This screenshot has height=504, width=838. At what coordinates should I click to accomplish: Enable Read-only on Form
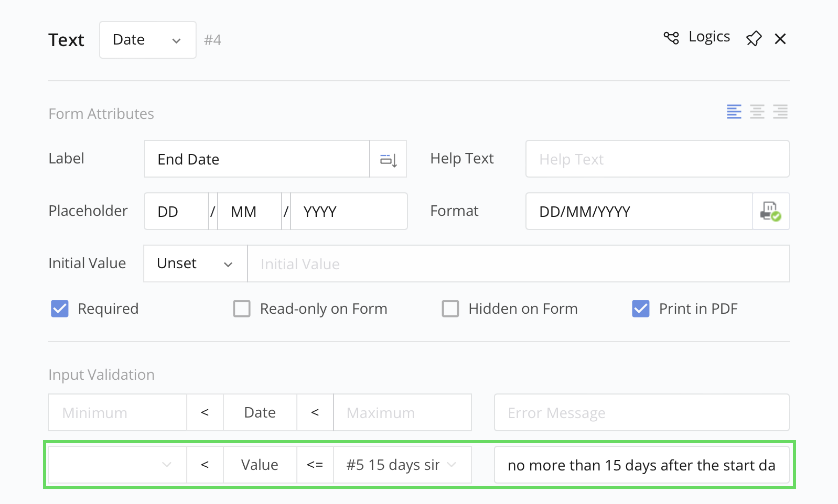pyautogui.click(x=242, y=309)
